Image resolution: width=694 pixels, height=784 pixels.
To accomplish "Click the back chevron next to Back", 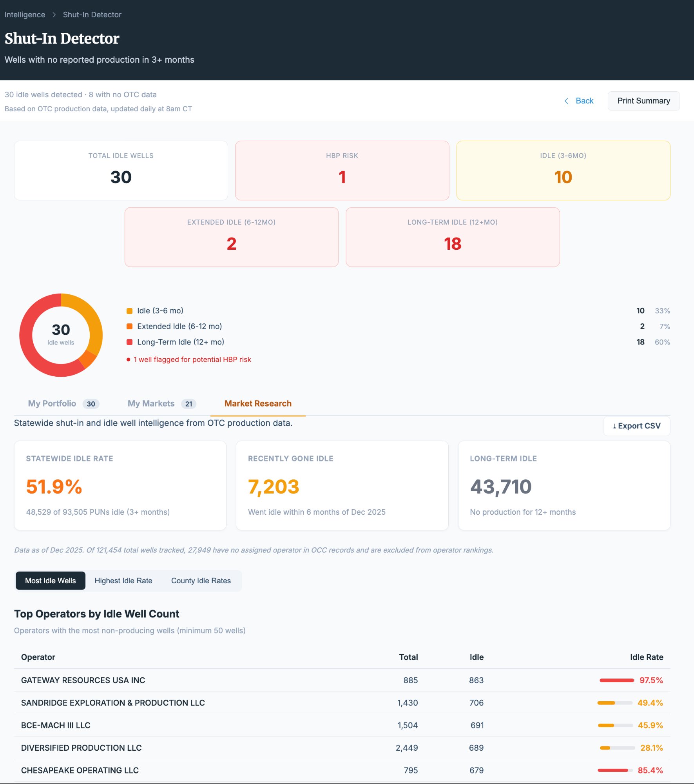I will coord(567,101).
